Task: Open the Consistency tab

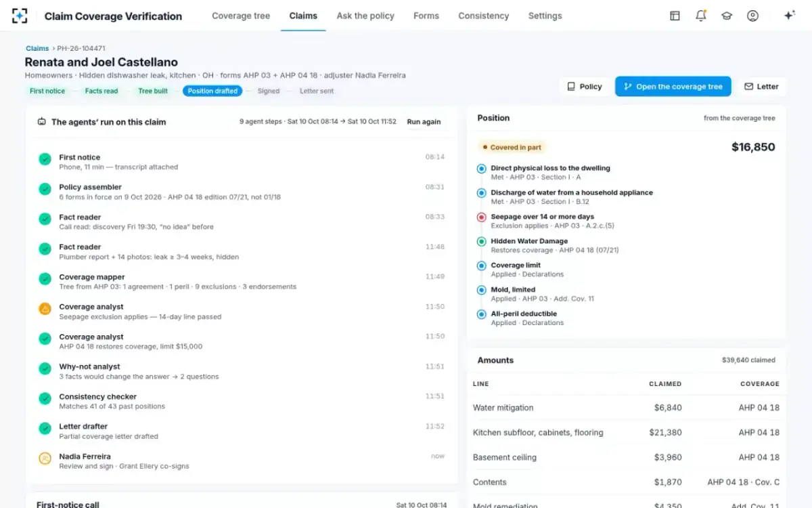Action: [484, 16]
